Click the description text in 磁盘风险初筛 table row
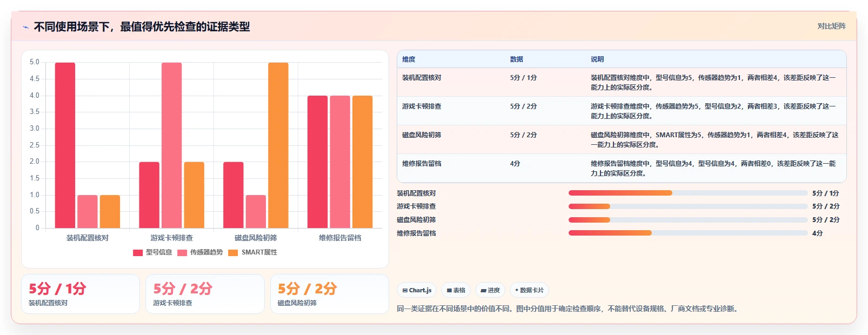The width and height of the screenshot is (868, 335). [x=715, y=140]
